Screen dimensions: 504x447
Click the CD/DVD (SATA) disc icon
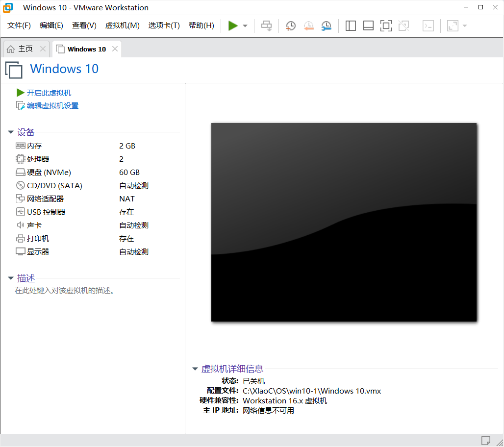20,185
